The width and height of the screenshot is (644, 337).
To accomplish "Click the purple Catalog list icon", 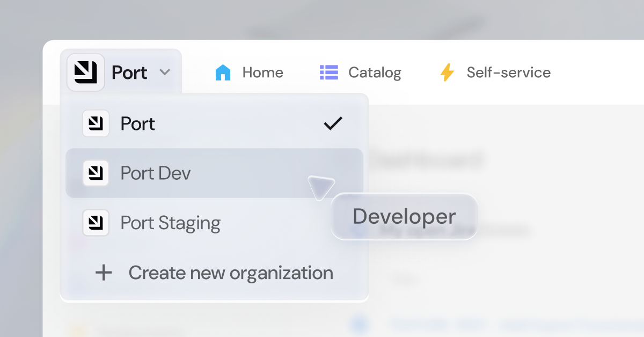I will [328, 72].
